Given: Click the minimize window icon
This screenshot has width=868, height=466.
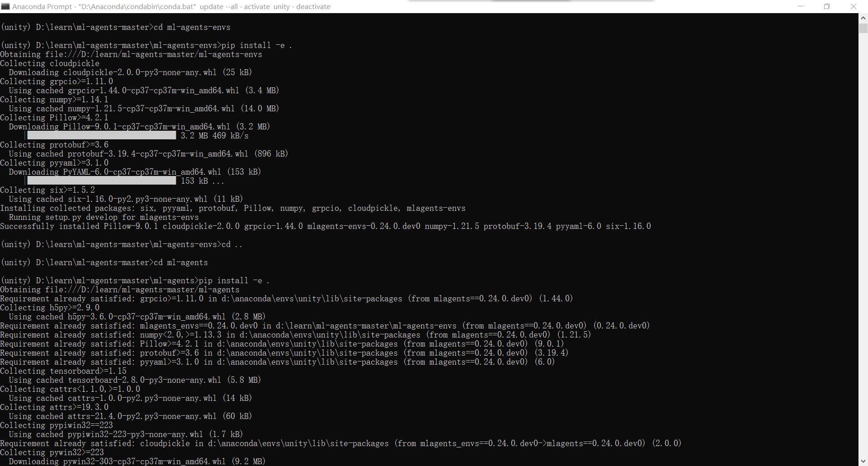Looking at the screenshot, I should [801, 6].
